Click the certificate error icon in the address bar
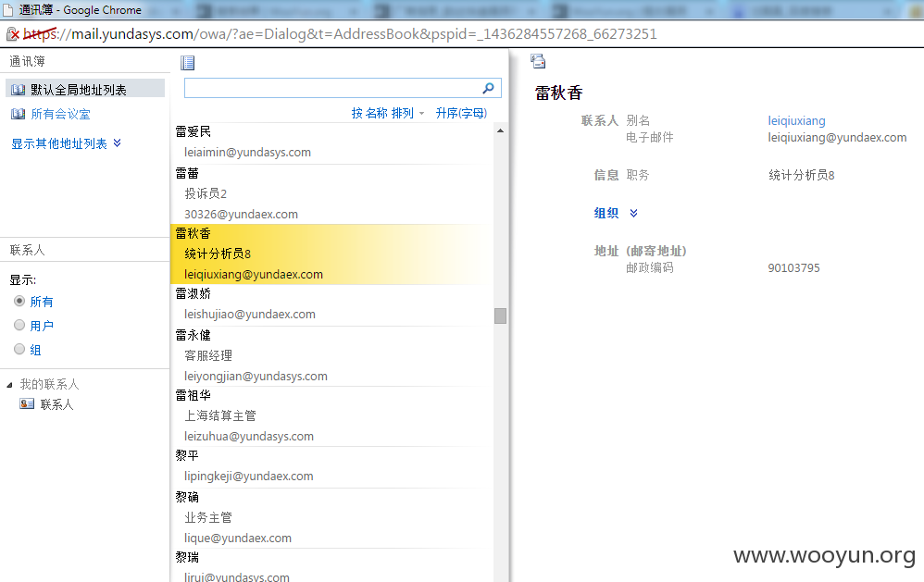 click(x=12, y=34)
